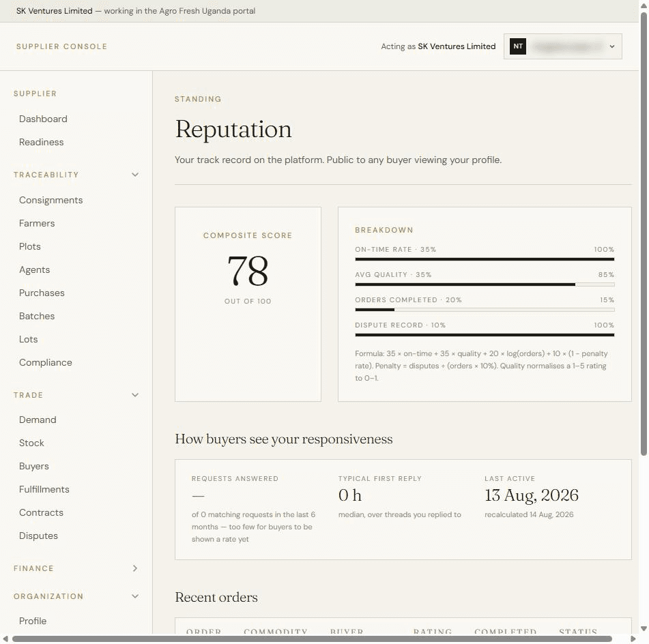The image size is (649, 644).
Task: Click the scroll-left arrow of horizontal scrollbar
Action: pos(5,639)
